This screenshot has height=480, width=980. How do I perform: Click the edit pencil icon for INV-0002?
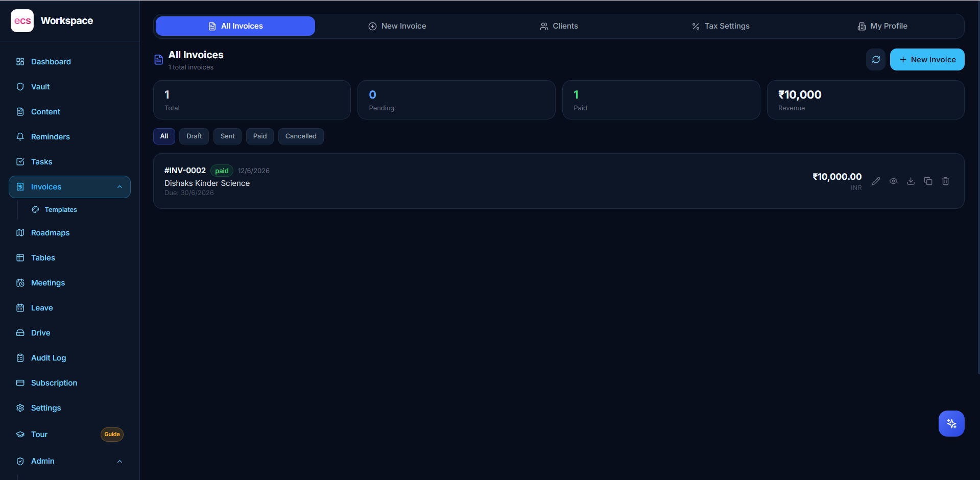[876, 181]
